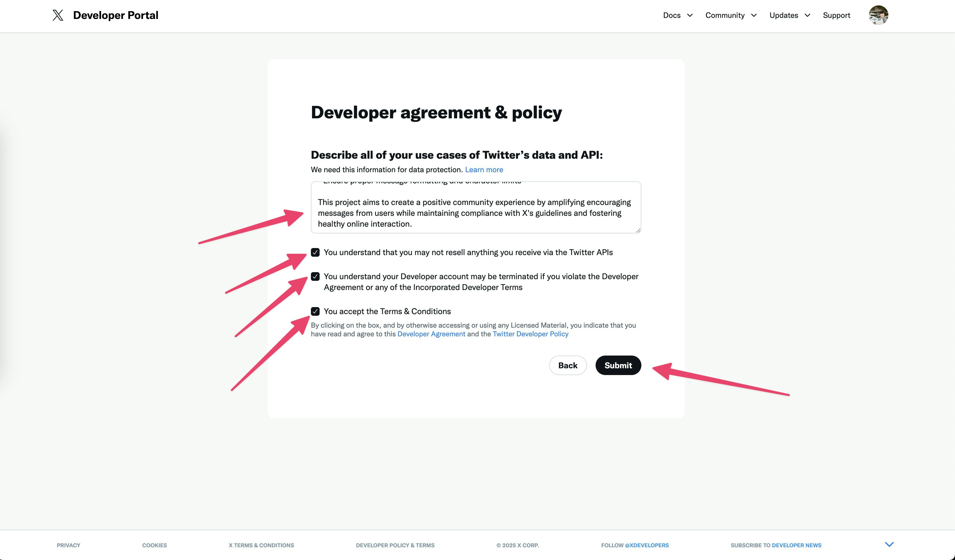Viewport: 955px width, 560px height.
Task: Expand the Docs dropdown menu
Action: pos(678,15)
